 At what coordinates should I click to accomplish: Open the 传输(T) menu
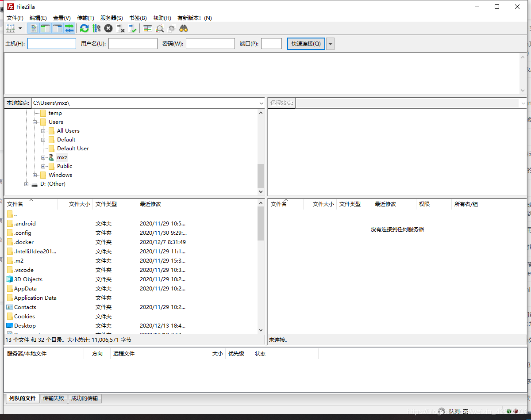click(85, 18)
